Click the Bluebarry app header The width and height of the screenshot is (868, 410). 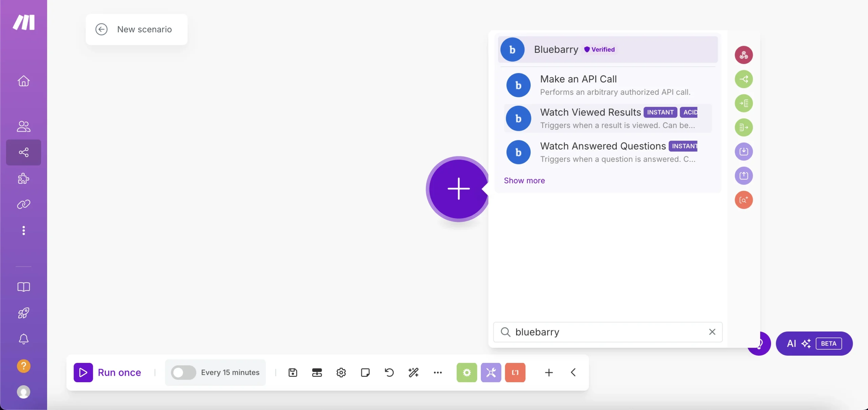(608, 49)
